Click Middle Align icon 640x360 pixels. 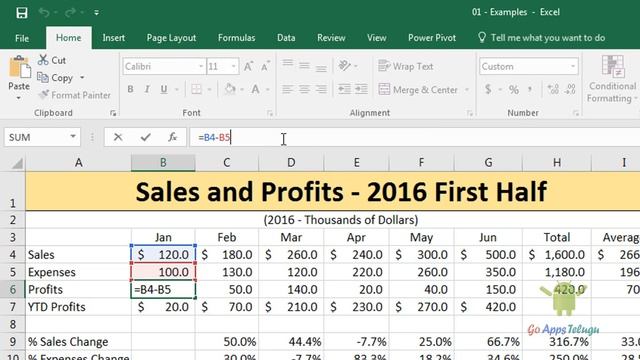click(304, 65)
